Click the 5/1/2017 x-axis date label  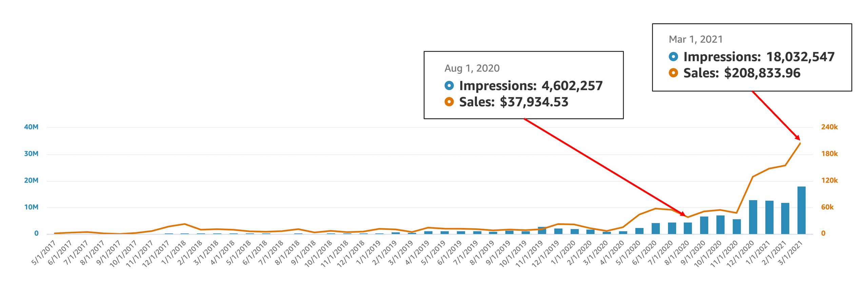(43, 252)
